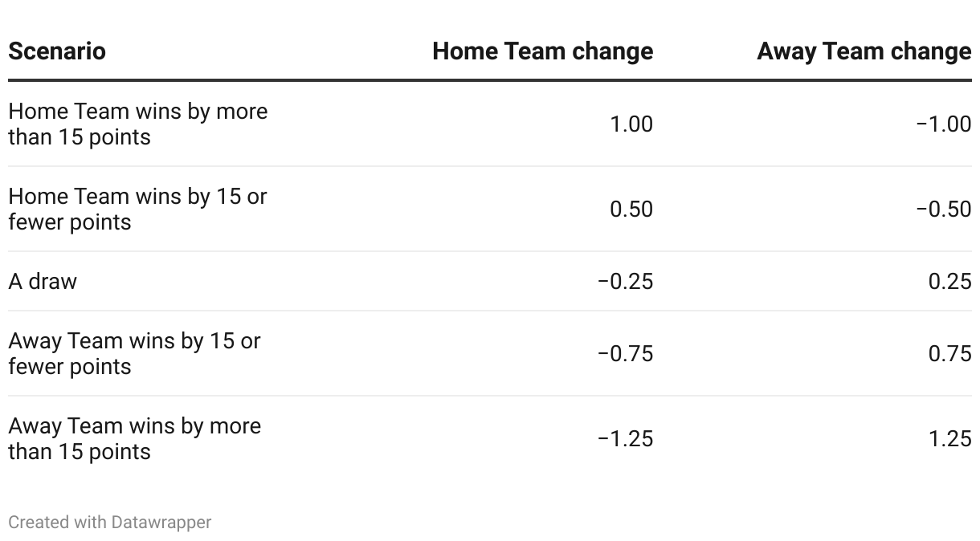This screenshot has width=980, height=541.
Task: Select the 'Home Team wins by more than 15 points' scenario
Action: (x=137, y=124)
